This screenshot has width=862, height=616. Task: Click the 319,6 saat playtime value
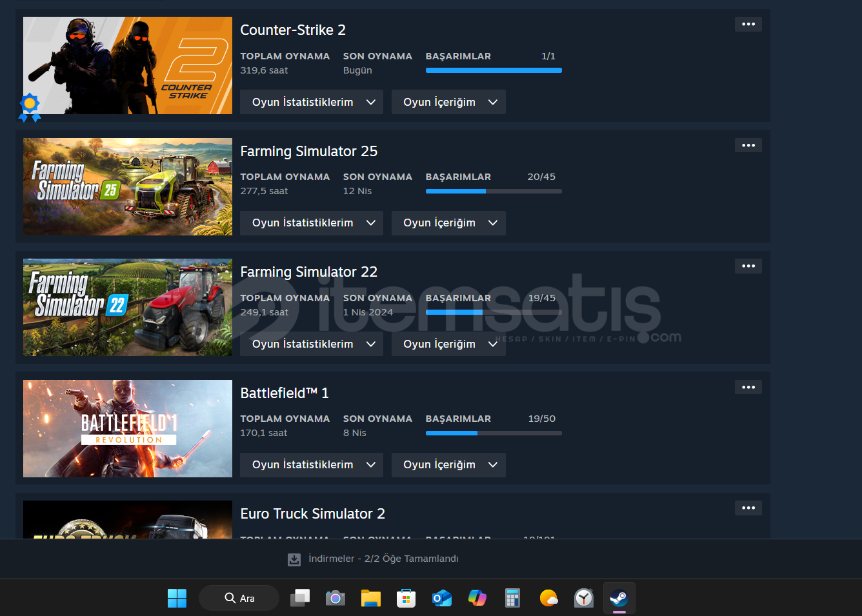point(264,70)
